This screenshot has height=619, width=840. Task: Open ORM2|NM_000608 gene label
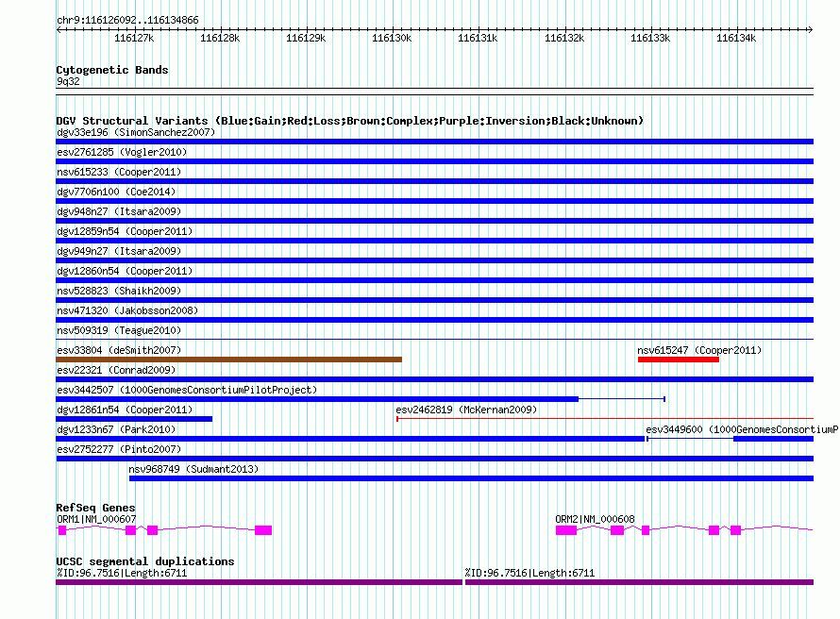(595, 519)
